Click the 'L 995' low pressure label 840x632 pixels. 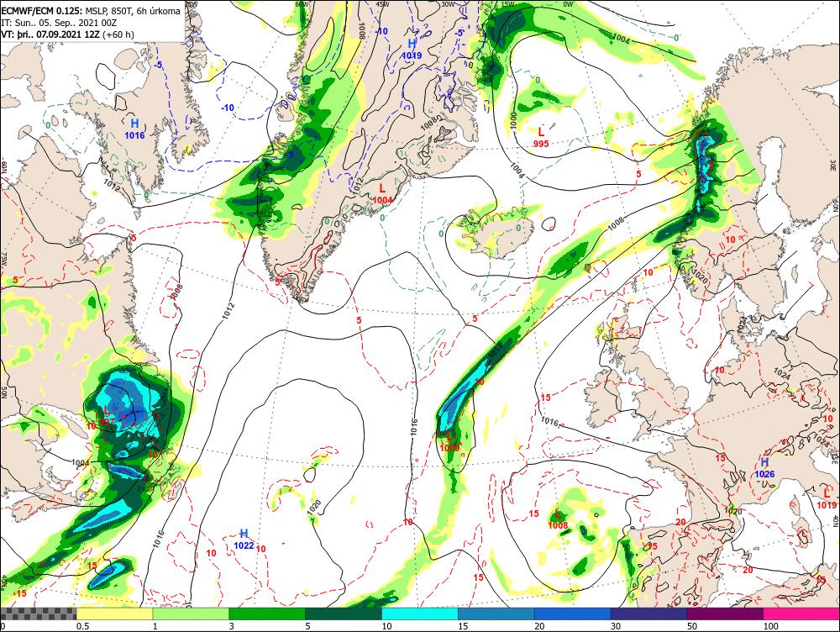click(x=541, y=137)
